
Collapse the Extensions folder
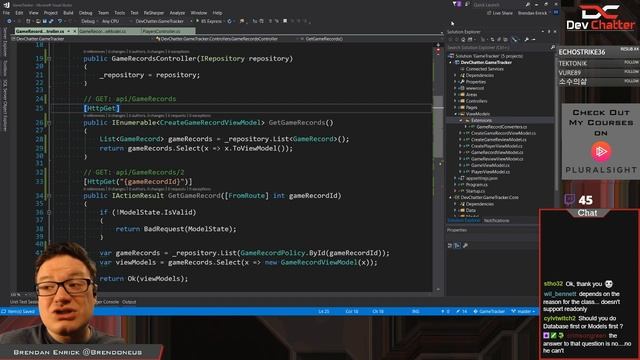[461, 120]
